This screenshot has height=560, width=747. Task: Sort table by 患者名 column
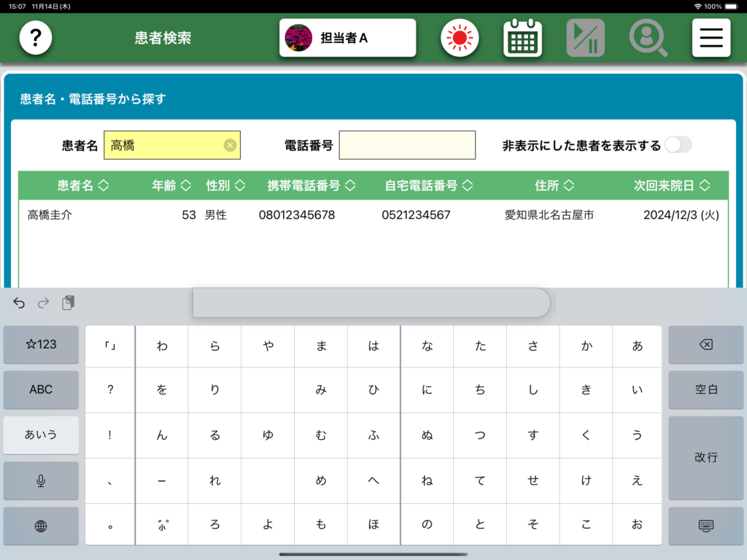tap(83, 186)
